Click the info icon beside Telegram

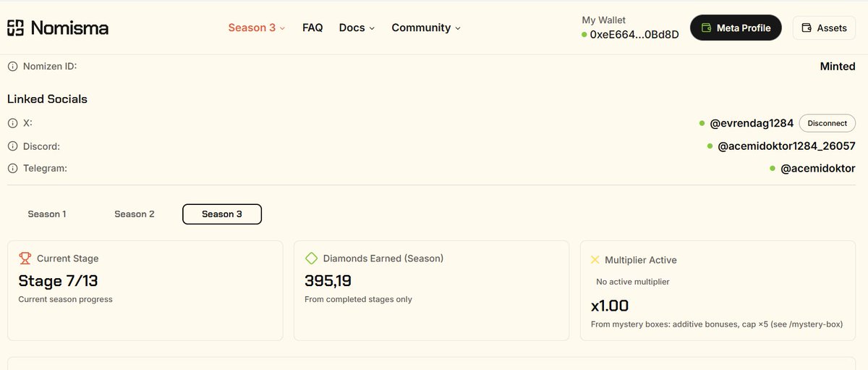pyautogui.click(x=12, y=169)
